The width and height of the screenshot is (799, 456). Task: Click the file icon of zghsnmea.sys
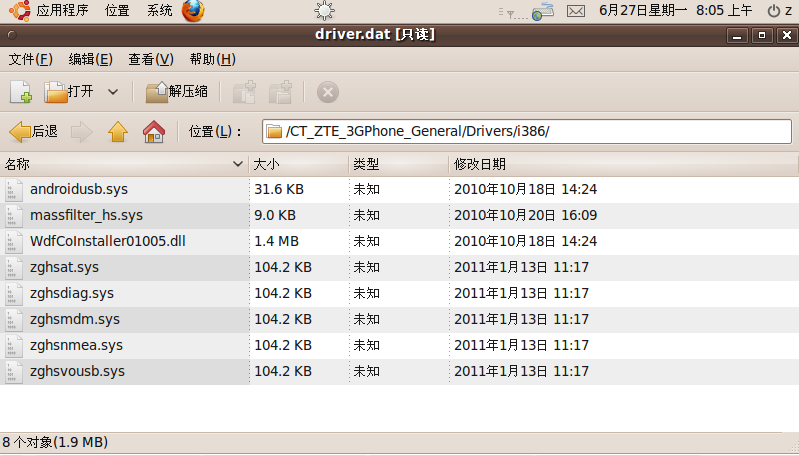[x=14, y=345]
